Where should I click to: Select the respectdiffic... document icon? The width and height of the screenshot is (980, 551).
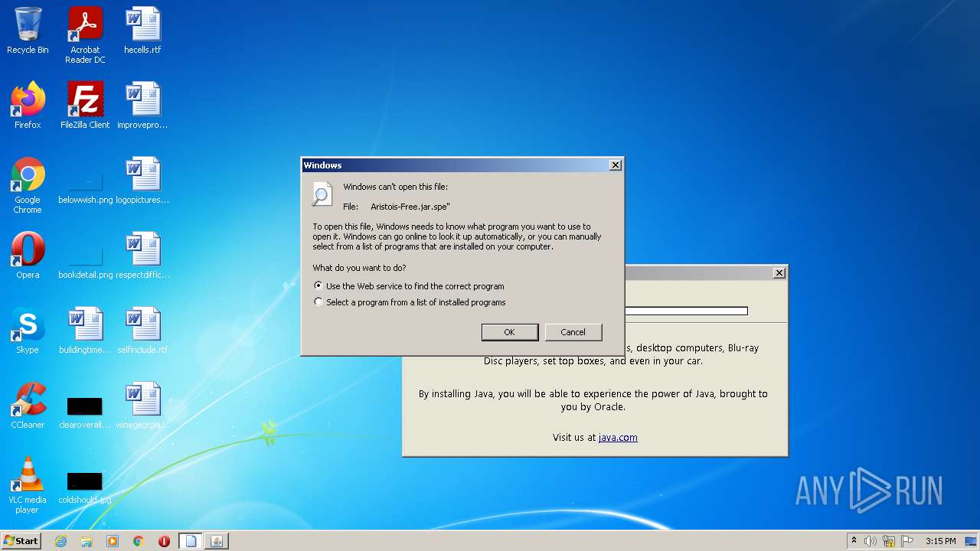click(x=142, y=256)
